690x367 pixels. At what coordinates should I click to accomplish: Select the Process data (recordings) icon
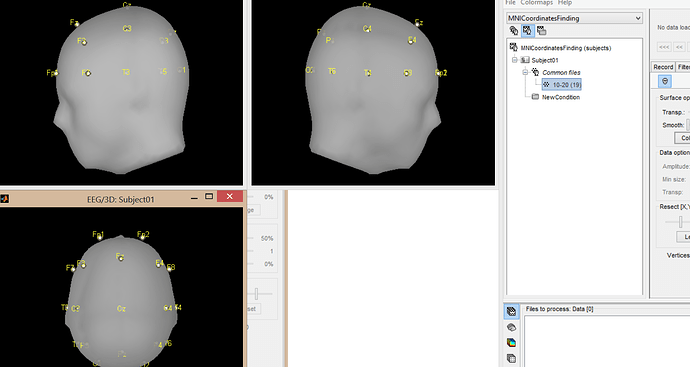point(511,312)
